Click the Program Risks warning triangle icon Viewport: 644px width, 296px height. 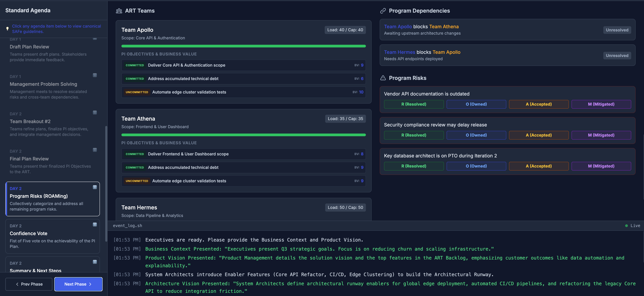(x=383, y=78)
